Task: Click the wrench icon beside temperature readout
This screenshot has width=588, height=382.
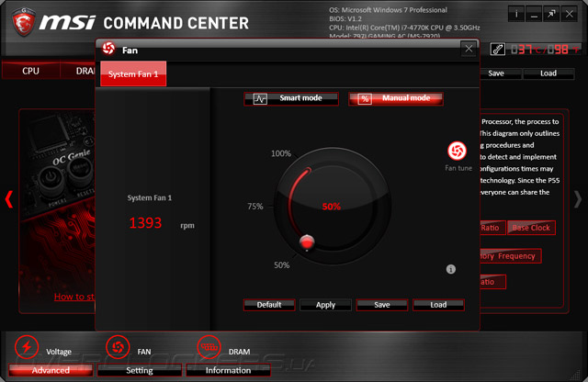Action: tap(497, 49)
